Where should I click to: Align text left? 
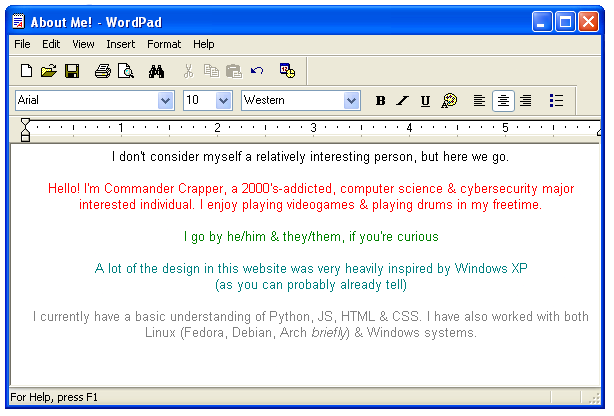[479, 101]
